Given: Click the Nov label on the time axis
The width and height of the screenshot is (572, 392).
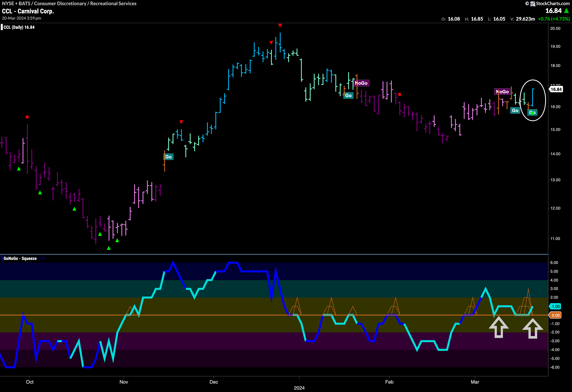Looking at the screenshot, I should click(124, 382).
